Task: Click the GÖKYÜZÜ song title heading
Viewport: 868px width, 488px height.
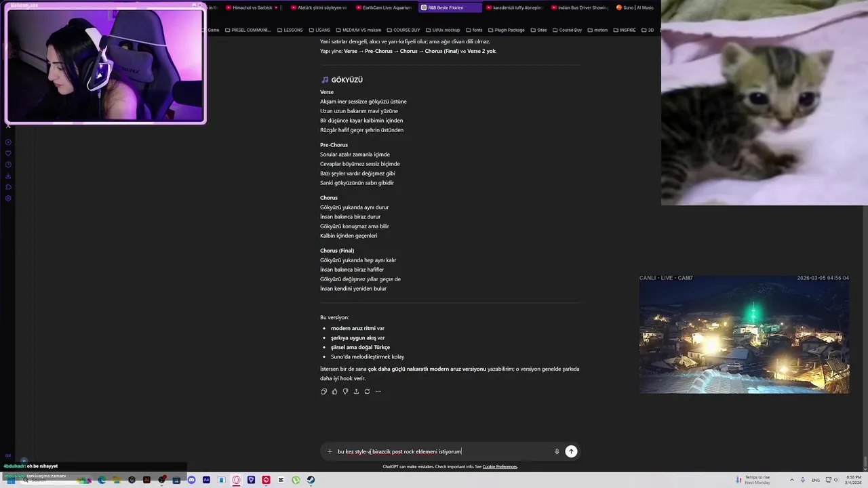Action: pyautogui.click(x=347, y=80)
